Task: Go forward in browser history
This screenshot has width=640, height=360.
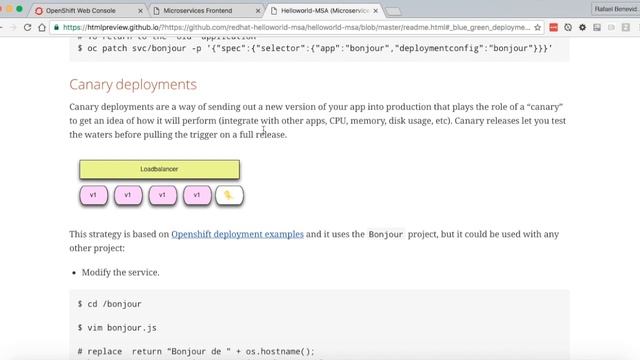Action: coord(13,27)
